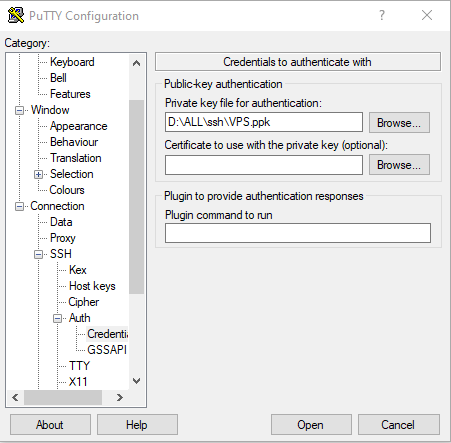Close the PuTTY Configuration window
The height and width of the screenshot is (443, 451).
[x=427, y=15]
